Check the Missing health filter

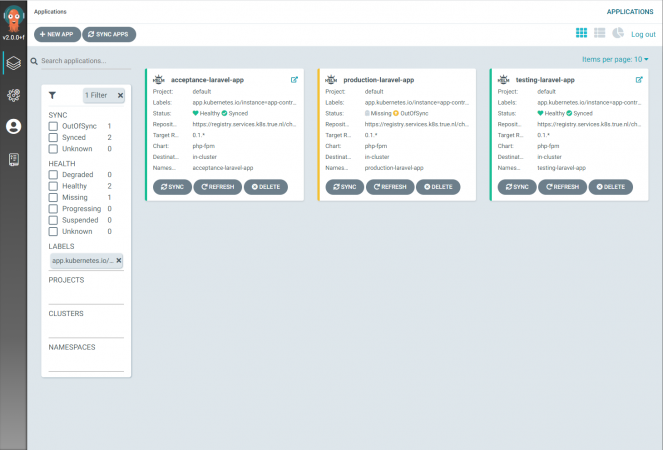(53, 198)
